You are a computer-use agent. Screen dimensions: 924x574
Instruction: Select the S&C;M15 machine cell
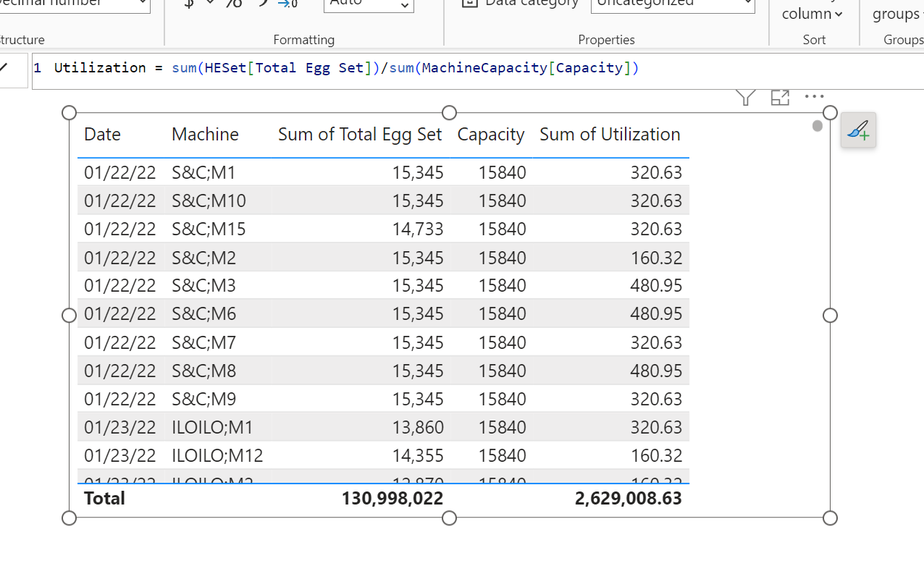coord(209,229)
